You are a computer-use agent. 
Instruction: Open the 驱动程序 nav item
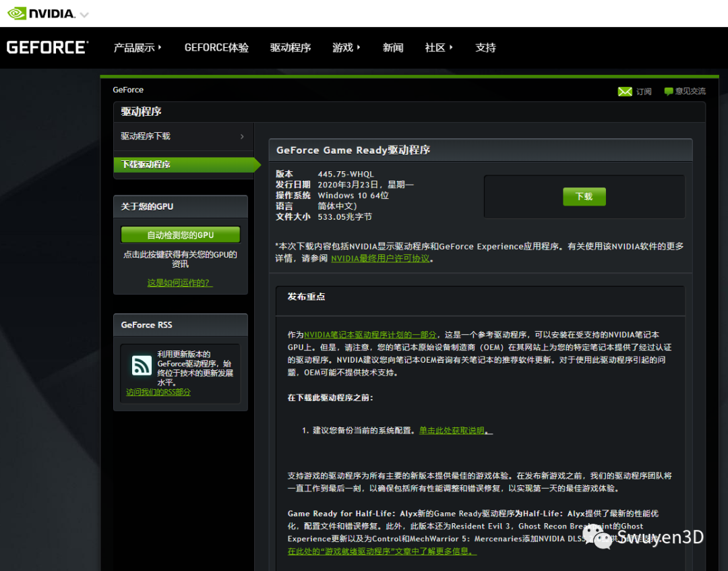click(291, 47)
